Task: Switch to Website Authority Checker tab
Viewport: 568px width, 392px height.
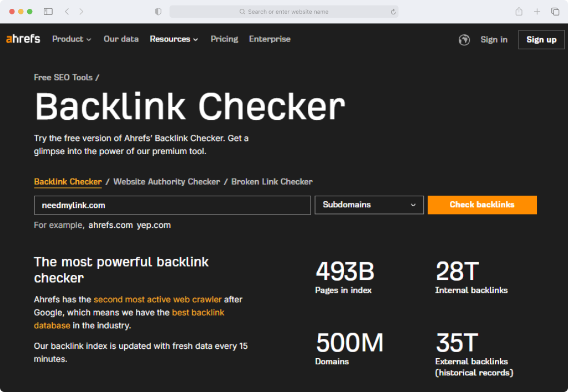Action: pyautogui.click(x=166, y=182)
